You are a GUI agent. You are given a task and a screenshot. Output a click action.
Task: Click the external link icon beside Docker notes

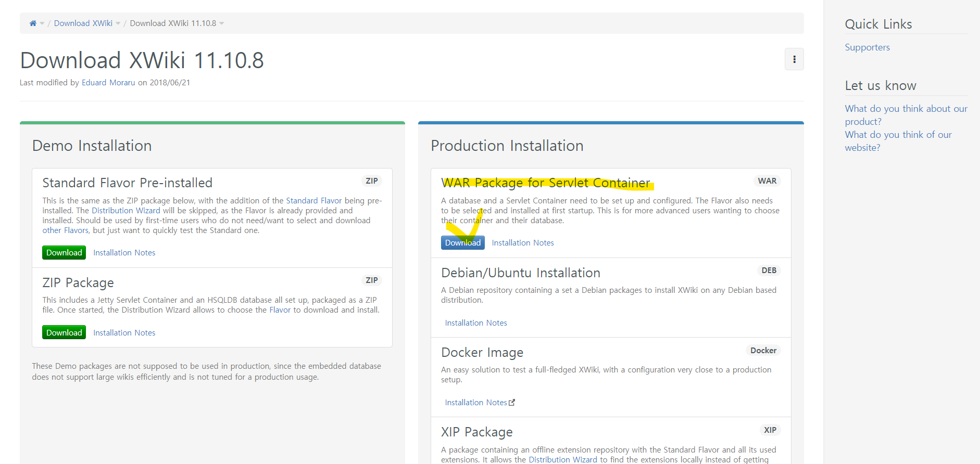(x=512, y=403)
